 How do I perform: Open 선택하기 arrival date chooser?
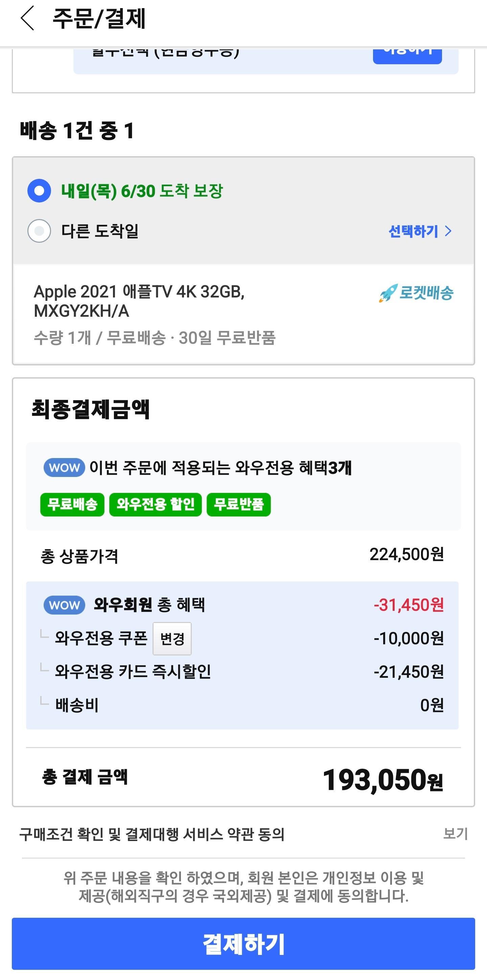coord(419,231)
